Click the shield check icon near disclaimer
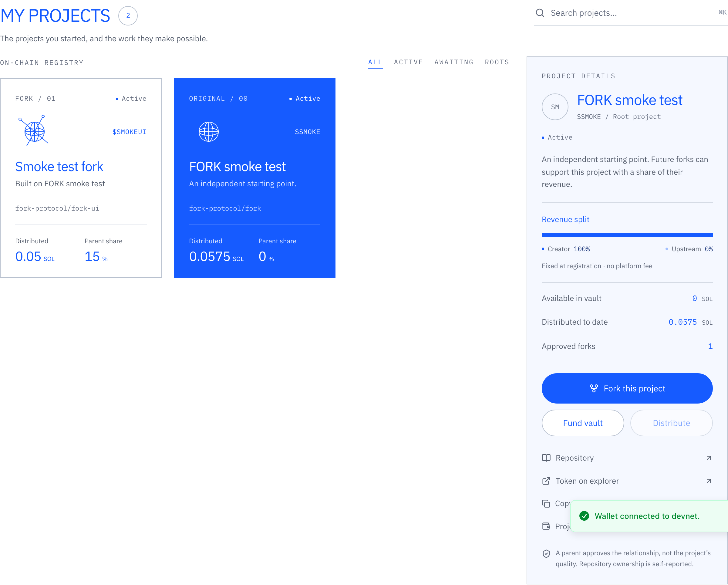Image resolution: width=728 pixels, height=585 pixels. tap(546, 553)
